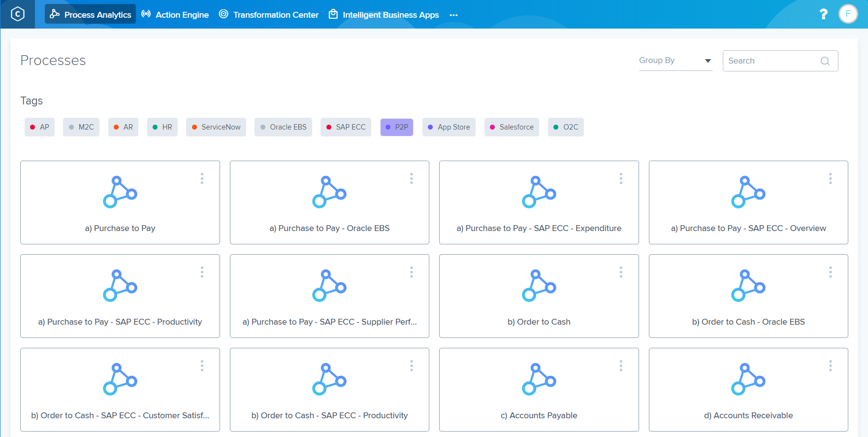Image resolution: width=868 pixels, height=437 pixels.
Task: Click the Celonis logo home icon
Action: (18, 14)
